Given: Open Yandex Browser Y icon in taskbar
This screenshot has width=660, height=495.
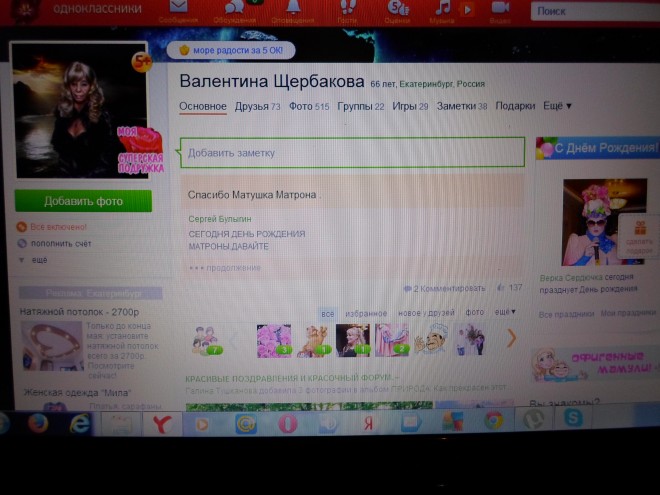Looking at the screenshot, I should point(162,424).
